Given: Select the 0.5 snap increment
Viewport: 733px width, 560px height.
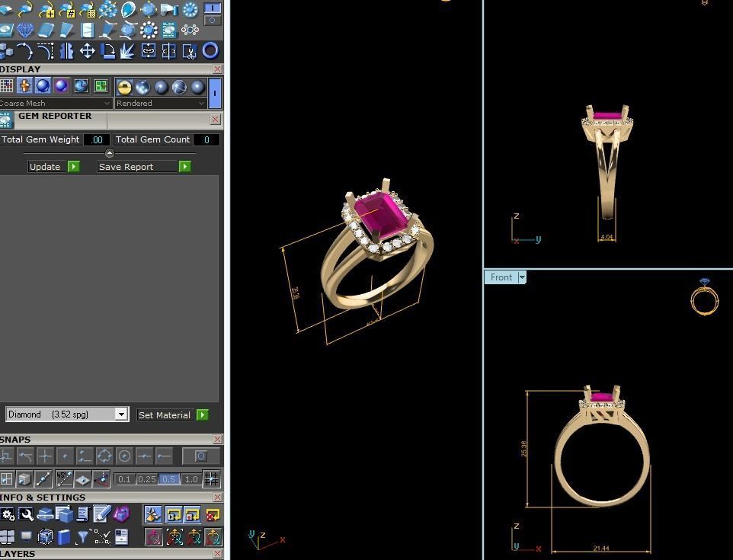Looking at the screenshot, I should [x=168, y=479].
